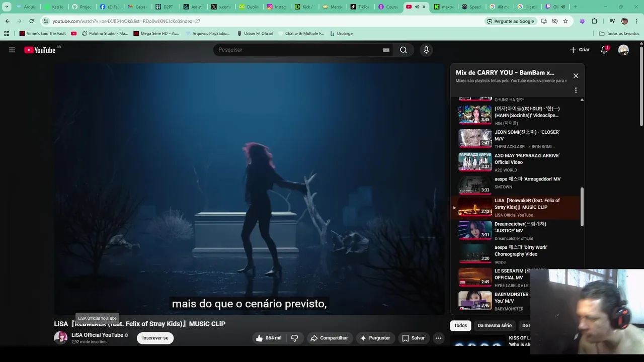Screen dimensions: 644x362
Task: Open the browser extensions puzzle icon
Action: coord(595,21)
